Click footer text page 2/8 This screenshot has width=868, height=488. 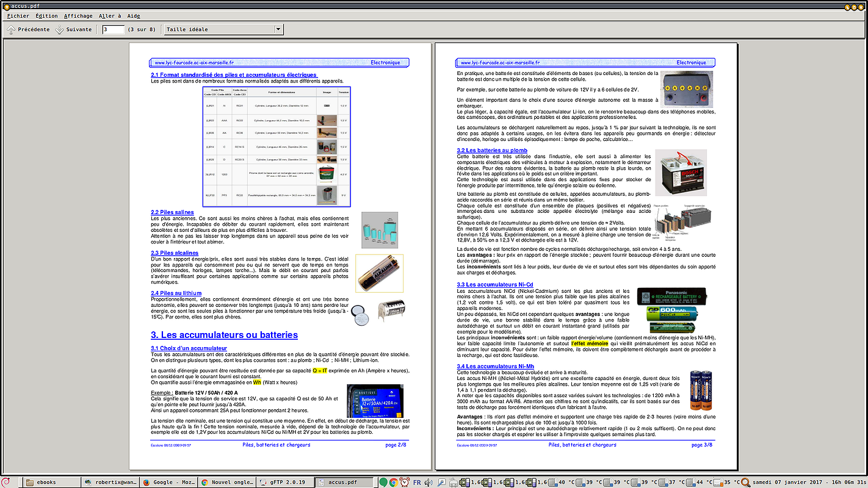tap(396, 445)
